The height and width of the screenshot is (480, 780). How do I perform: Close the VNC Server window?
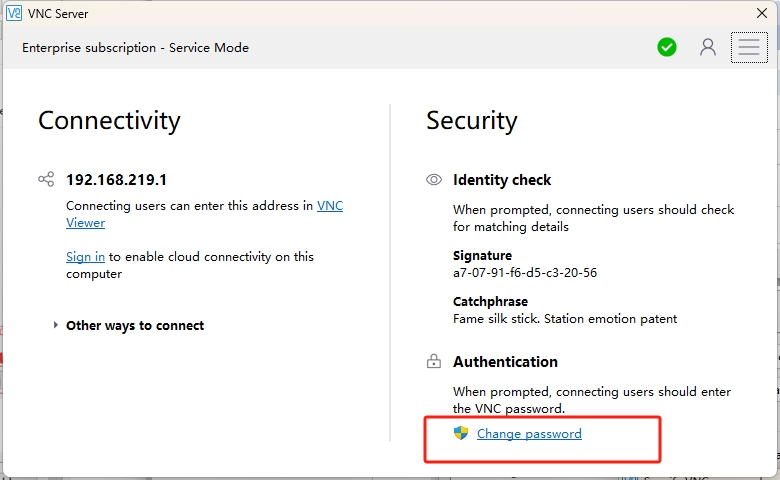[x=762, y=14]
